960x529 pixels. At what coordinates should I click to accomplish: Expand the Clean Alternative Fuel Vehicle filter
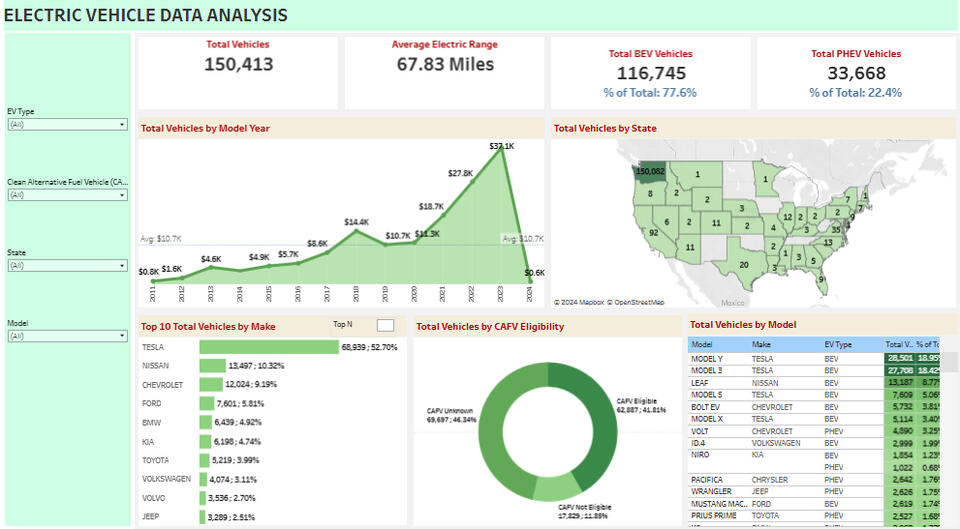click(x=67, y=195)
